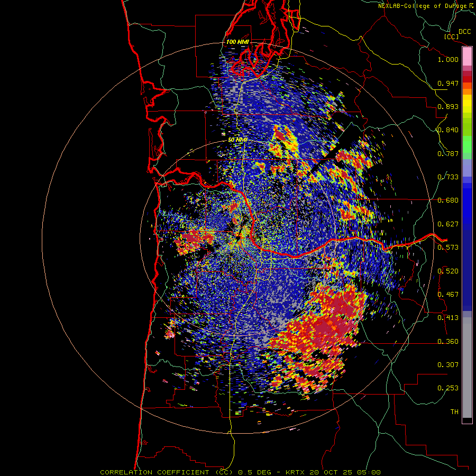Pick the periwinkle color bar segment
476x476 pixels.
coord(467,168)
